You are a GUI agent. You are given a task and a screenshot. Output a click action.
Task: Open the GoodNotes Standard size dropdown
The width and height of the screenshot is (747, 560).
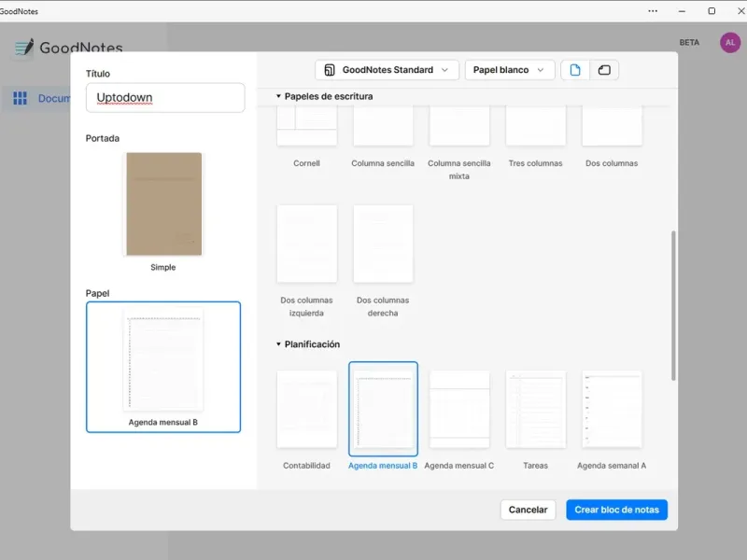pos(387,70)
